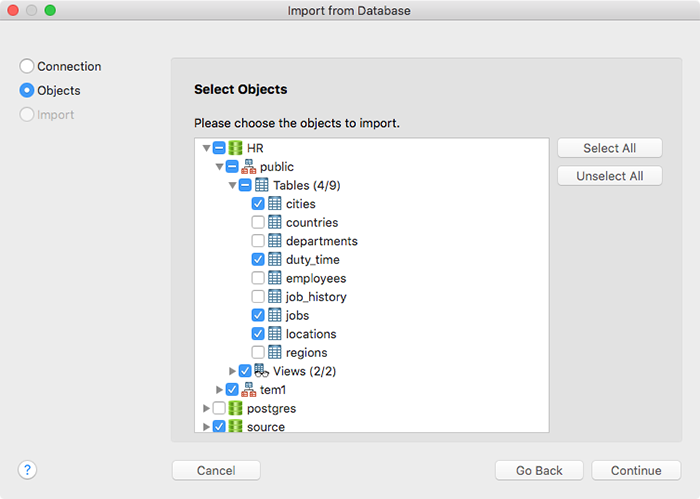Select the Connection step radio button
This screenshot has height=499, width=700.
[27, 66]
